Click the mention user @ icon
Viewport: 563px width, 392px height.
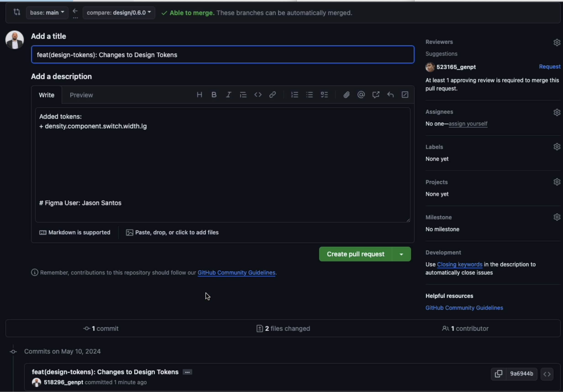361,95
